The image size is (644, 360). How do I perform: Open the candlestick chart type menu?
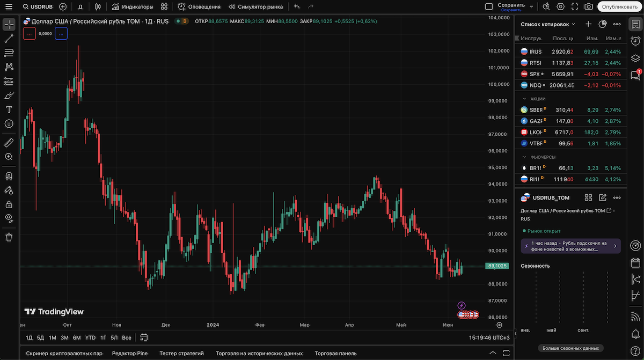pos(97,7)
